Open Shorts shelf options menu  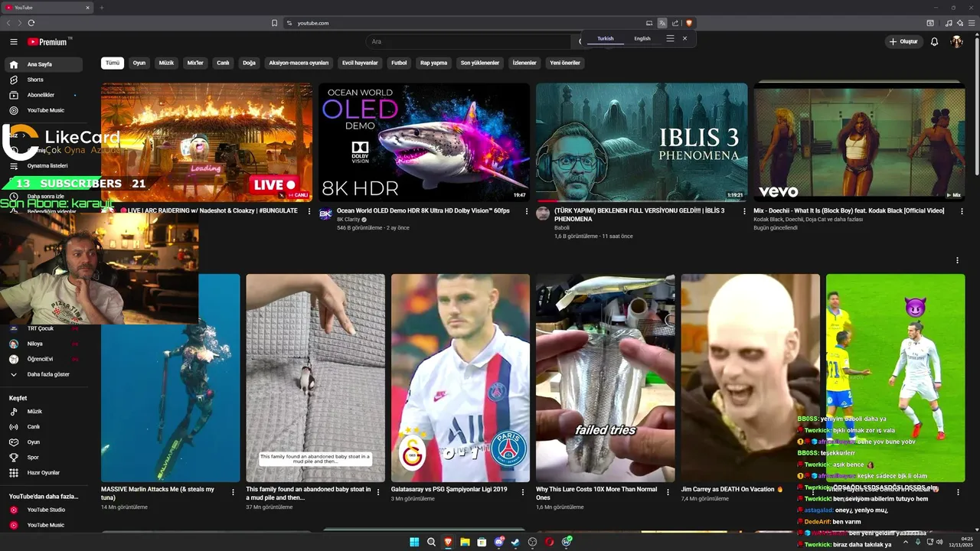tap(957, 260)
